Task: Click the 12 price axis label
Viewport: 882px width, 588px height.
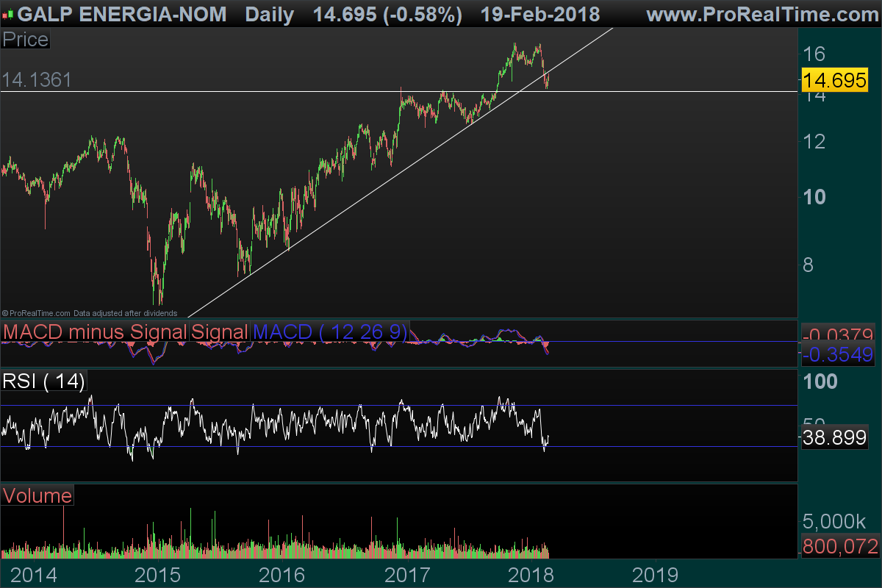Action: coord(814,141)
